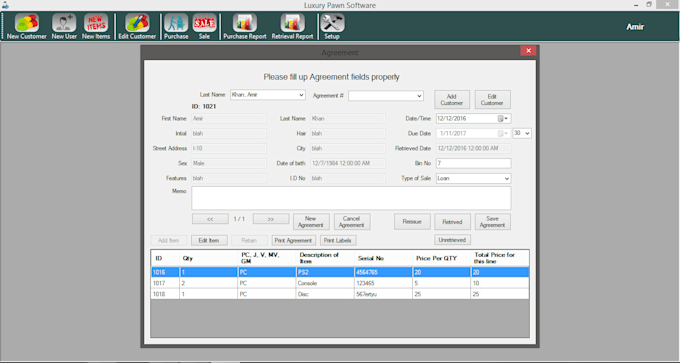Click the ID cell 1018
680x363 pixels.
pyautogui.click(x=165, y=294)
